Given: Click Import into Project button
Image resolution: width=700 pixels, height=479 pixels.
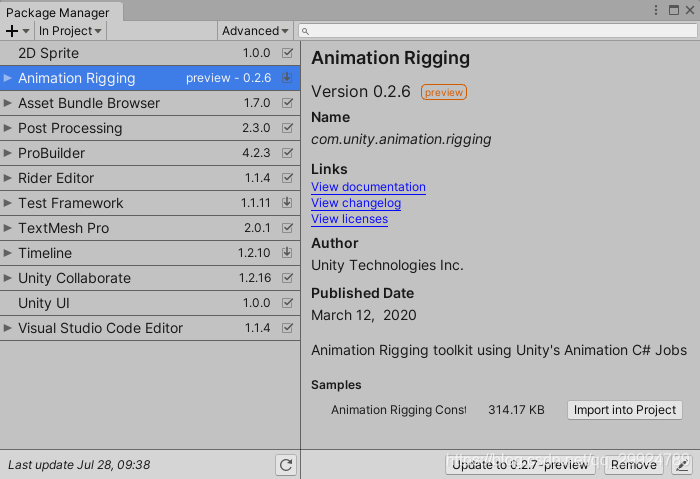Looking at the screenshot, I should click(625, 410).
